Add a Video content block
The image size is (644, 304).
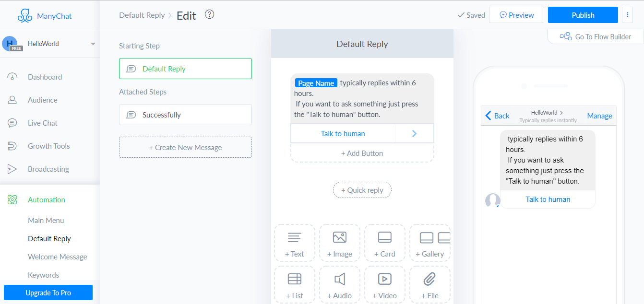[x=384, y=285]
